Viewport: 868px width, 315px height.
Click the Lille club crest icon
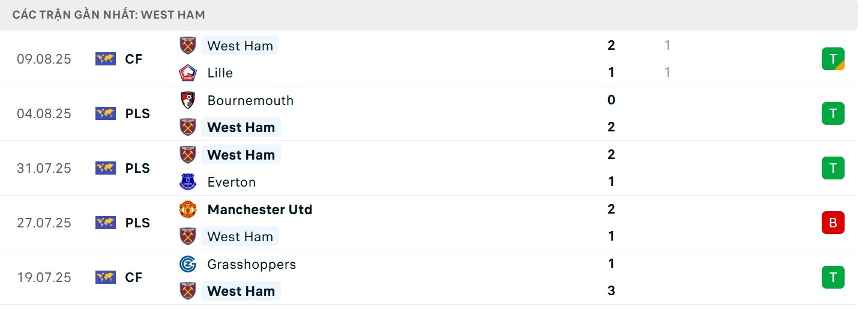[x=188, y=73]
